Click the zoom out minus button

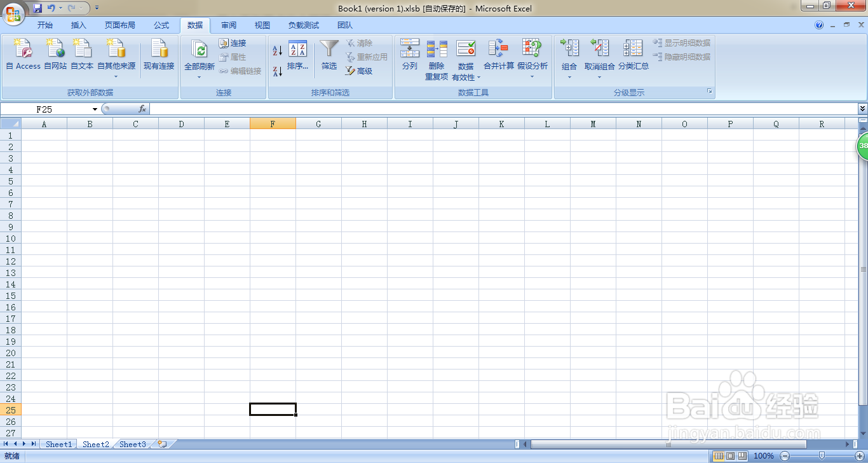click(x=785, y=456)
